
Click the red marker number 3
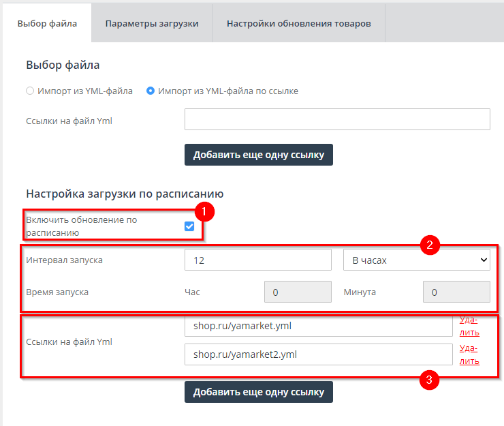point(429,380)
